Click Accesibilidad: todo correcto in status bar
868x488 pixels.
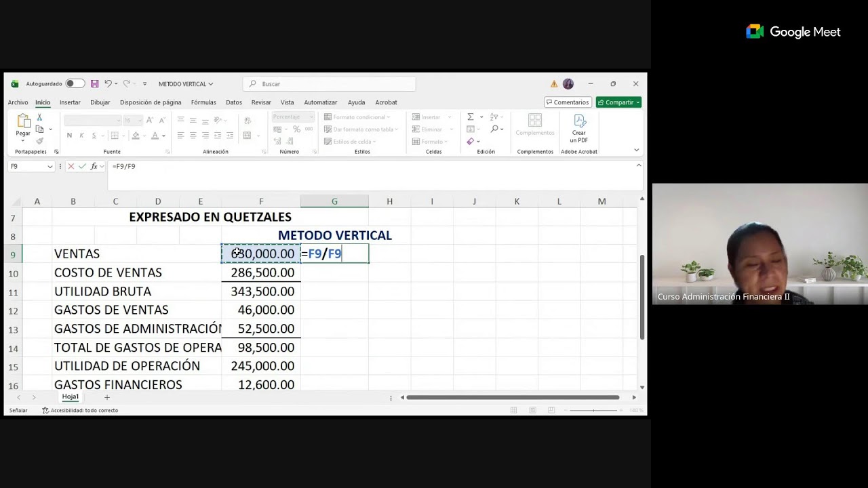(x=80, y=410)
